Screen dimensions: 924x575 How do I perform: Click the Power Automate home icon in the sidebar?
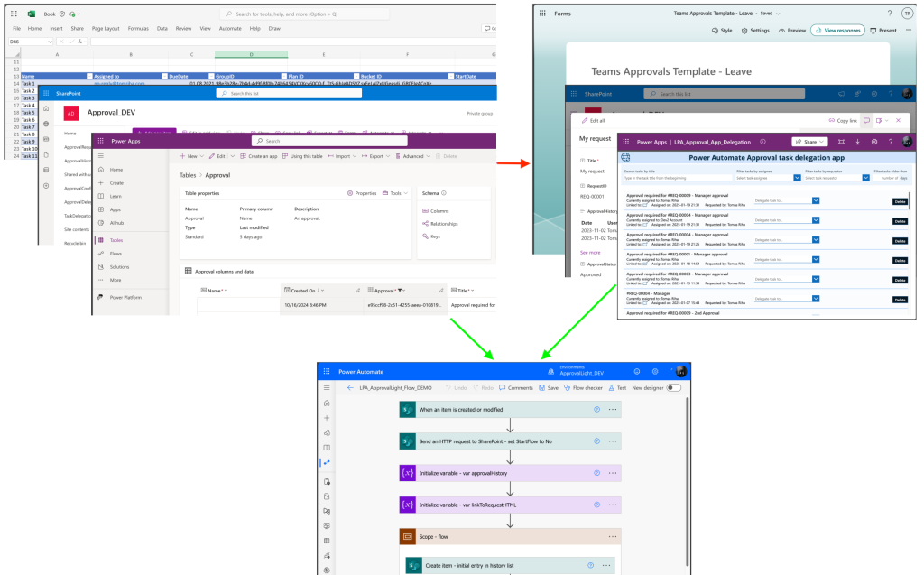[x=327, y=403]
